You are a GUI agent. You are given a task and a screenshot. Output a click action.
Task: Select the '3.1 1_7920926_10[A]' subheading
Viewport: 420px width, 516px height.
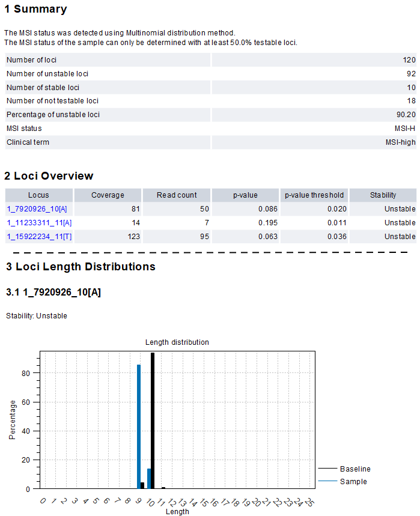pyautogui.click(x=53, y=292)
